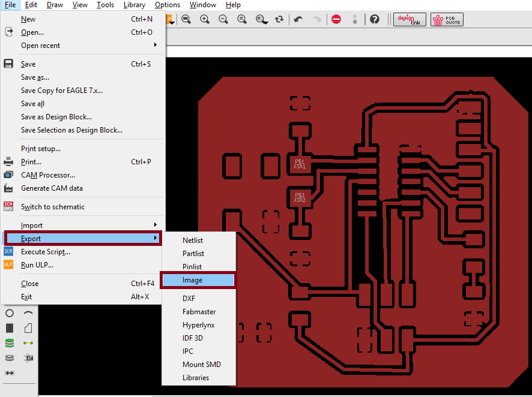Image resolution: width=532 pixels, height=397 pixels.
Task: Choose New from the File menu
Action: [83, 19]
